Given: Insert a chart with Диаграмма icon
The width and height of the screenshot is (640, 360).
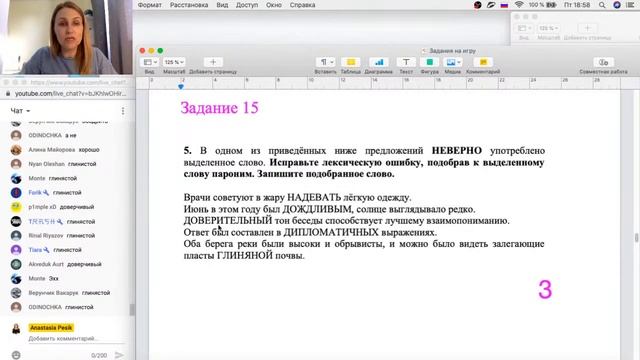Looking at the screenshot, I should pos(379,62).
